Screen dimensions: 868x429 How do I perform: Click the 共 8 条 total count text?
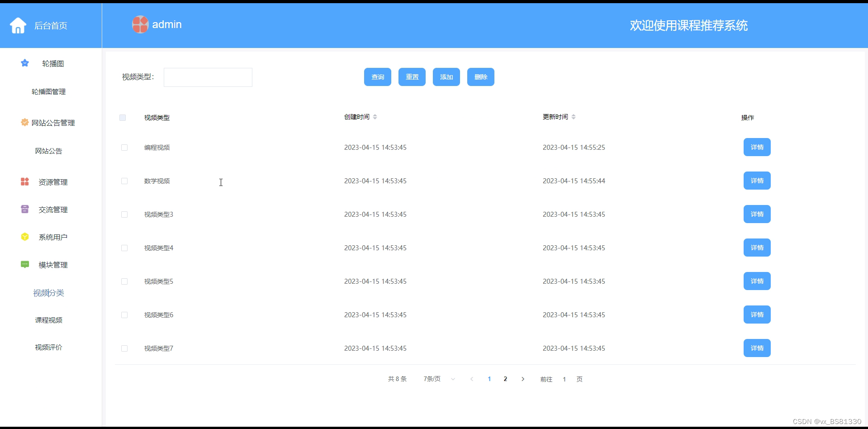coord(397,379)
